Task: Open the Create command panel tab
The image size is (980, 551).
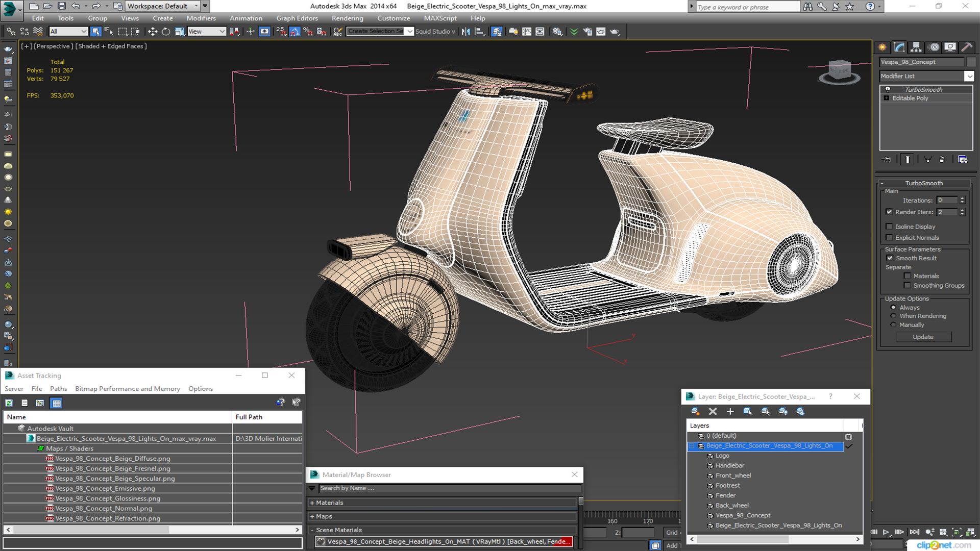Action: 883,47
